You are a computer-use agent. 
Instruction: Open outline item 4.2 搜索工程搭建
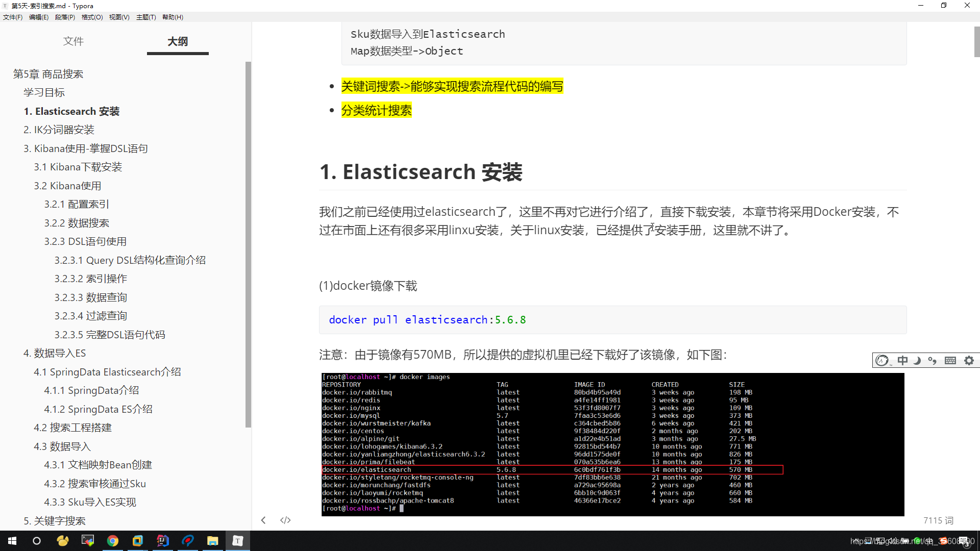coord(72,428)
